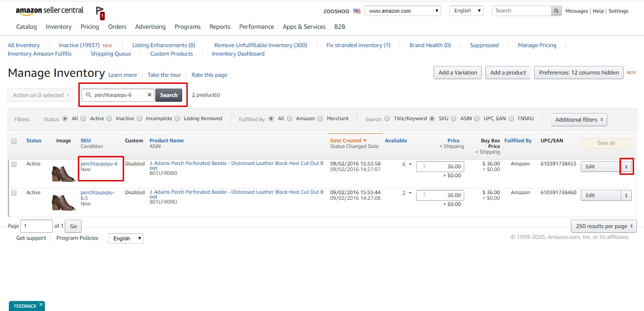
Task: Select the Incomplete status radio button
Action: click(x=140, y=119)
